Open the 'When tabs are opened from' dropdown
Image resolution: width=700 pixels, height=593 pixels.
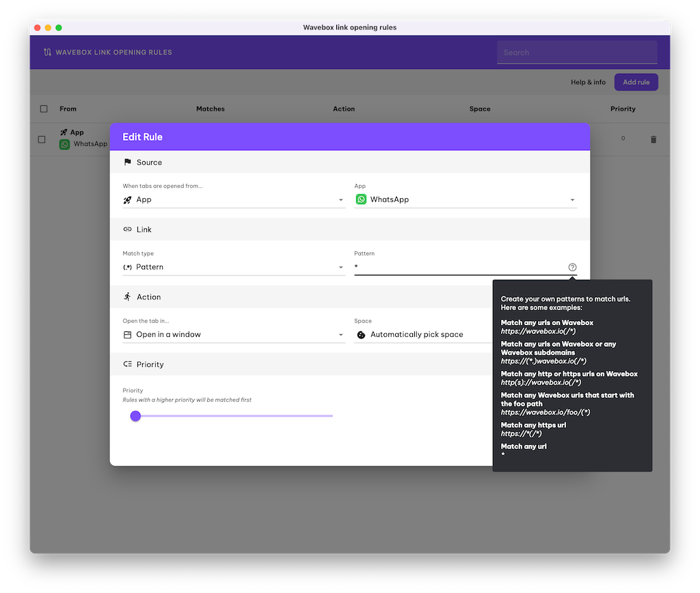(x=234, y=200)
